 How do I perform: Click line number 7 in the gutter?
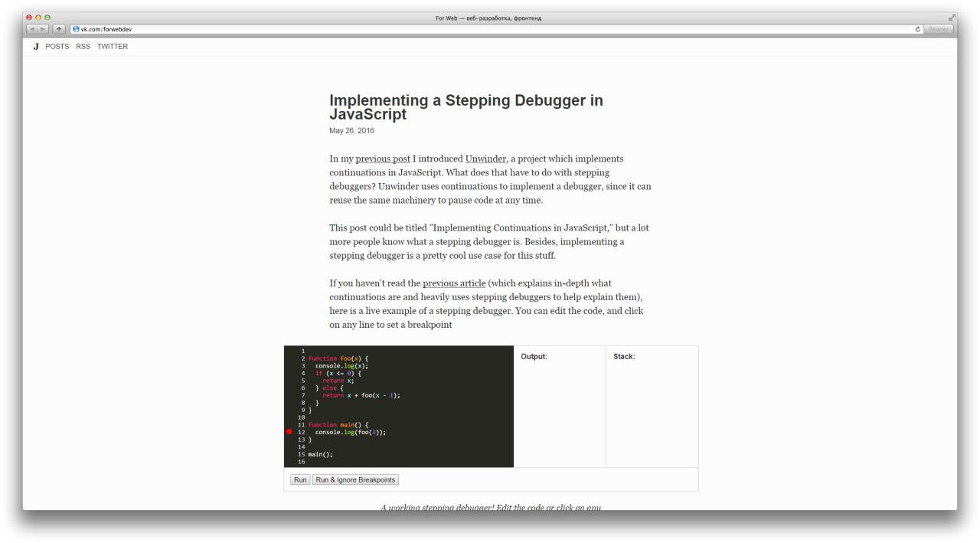pos(304,395)
